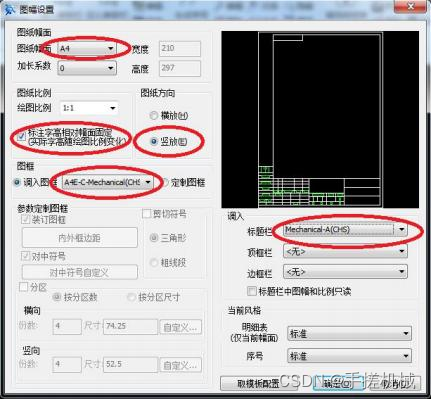Click the 宽度 field showing 210
The width and height of the screenshot is (431, 399).
(x=180, y=49)
